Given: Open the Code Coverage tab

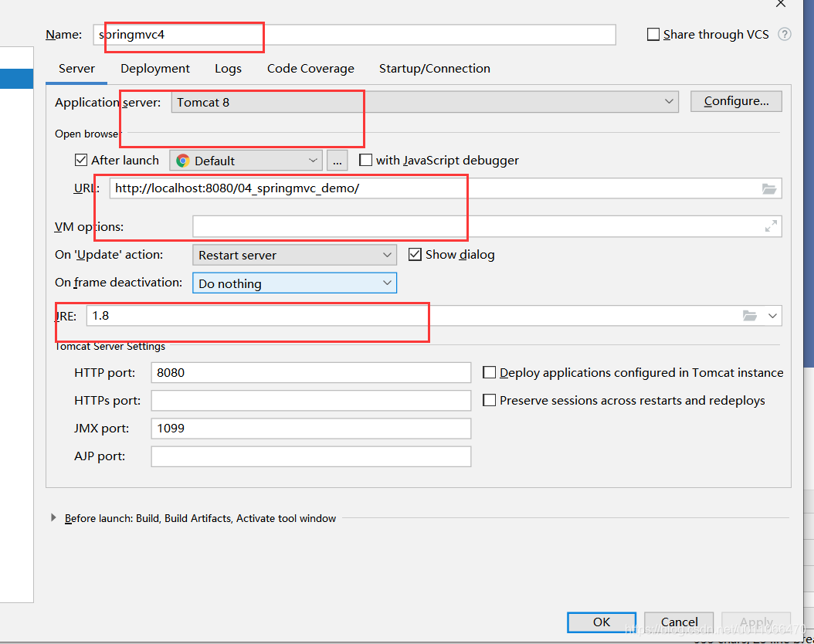Looking at the screenshot, I should point(310,69).
